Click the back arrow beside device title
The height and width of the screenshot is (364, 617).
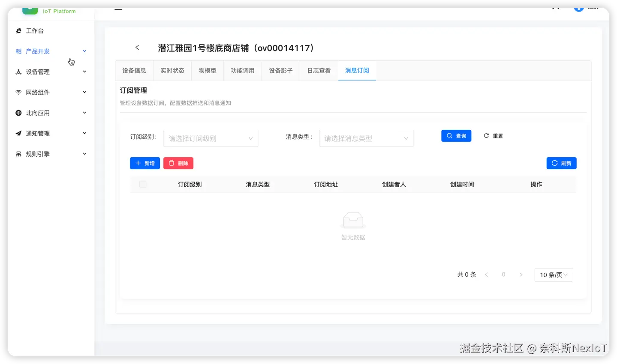(137, 48)
